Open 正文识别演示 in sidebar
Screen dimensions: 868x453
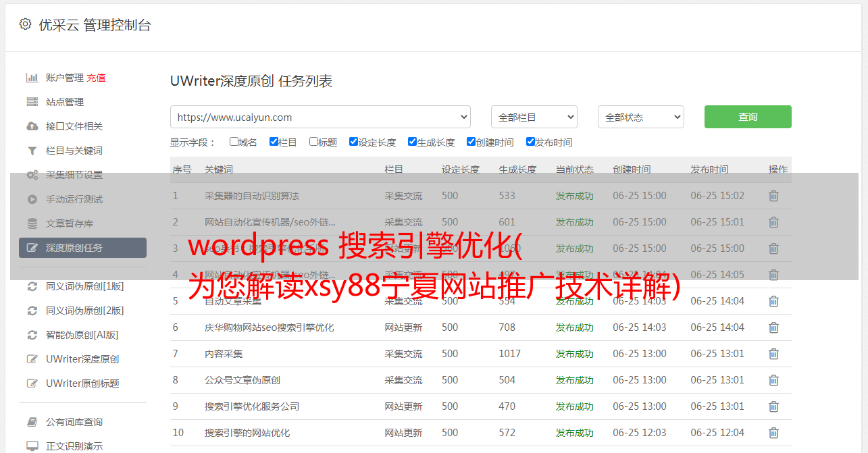tap(74, 446)
